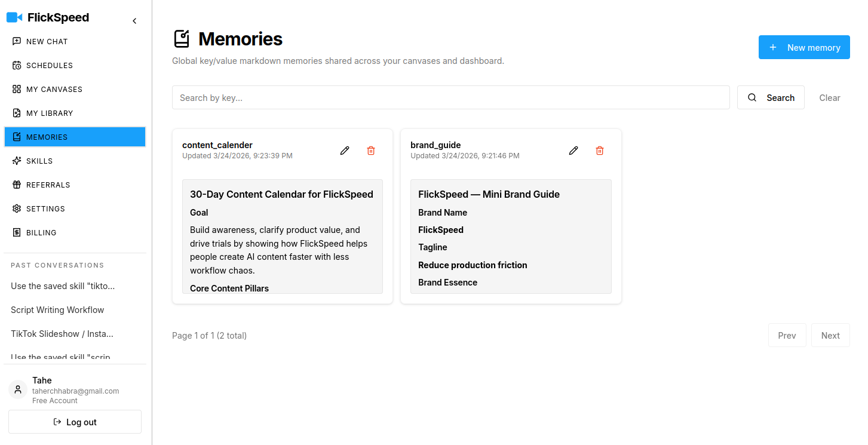
Task: Focus the Search by key input field
Action: click(451, 97)
